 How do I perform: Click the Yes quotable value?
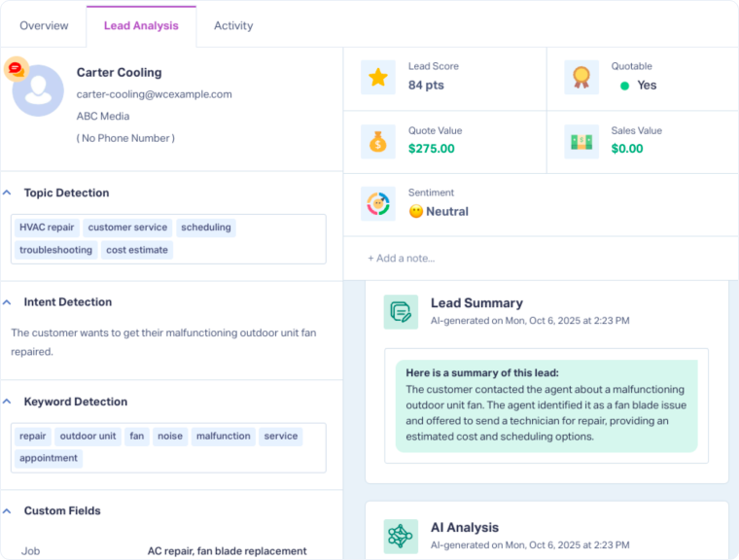pos(647,86)
